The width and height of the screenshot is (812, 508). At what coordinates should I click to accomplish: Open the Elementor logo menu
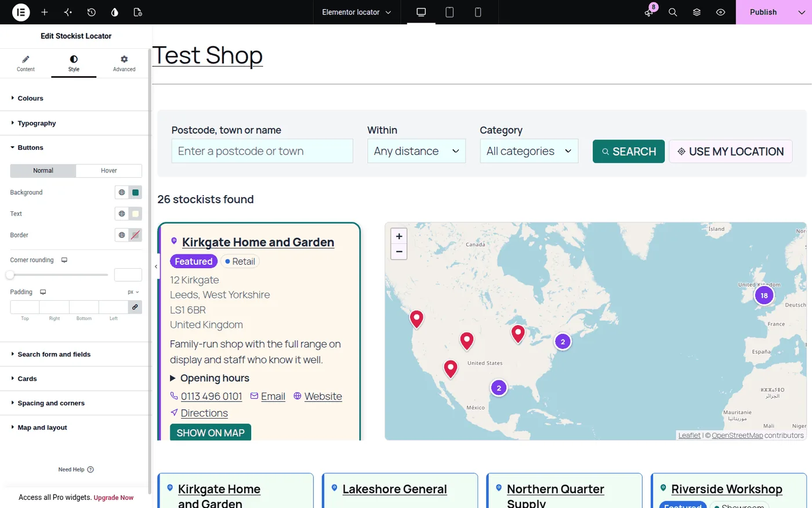[x=21, y=12]
